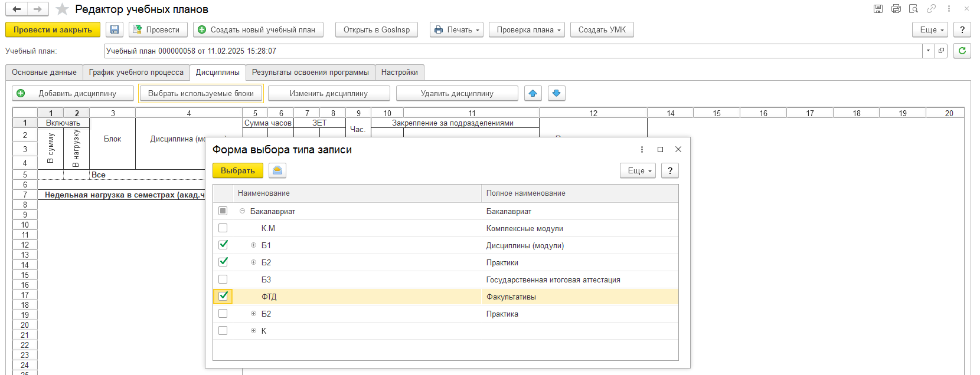Click the Учебный план input field
The width and height of the screenshot is (980, 375).
coord(512,51)
